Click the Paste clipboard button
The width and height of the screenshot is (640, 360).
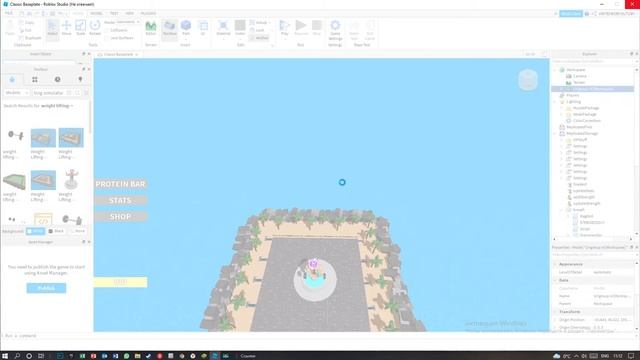tap(10, 28)
